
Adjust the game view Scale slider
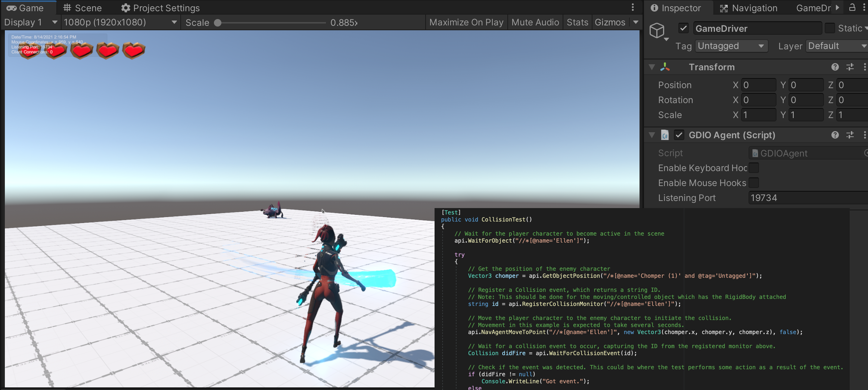(271, 23)
